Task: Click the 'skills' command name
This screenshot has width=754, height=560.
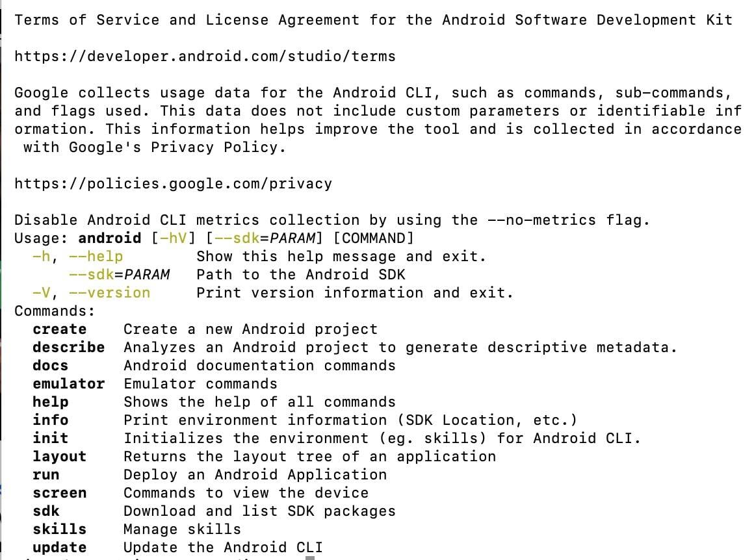Action: (x=59, y=529)
